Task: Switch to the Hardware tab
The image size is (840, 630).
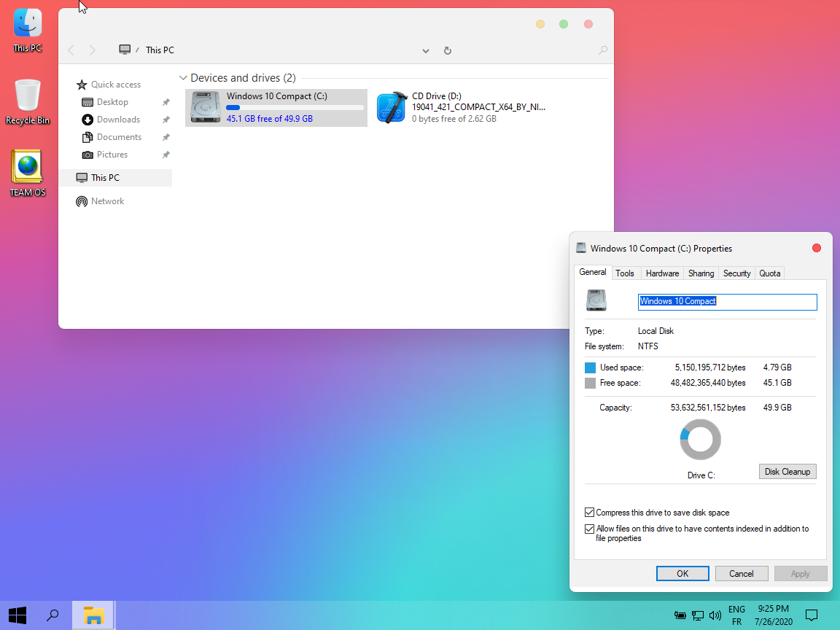Action: pyautogui.click(x=662, y=273)
